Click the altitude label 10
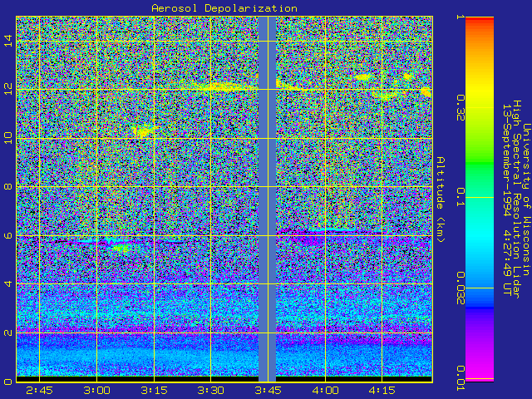 tap(8, 138)
